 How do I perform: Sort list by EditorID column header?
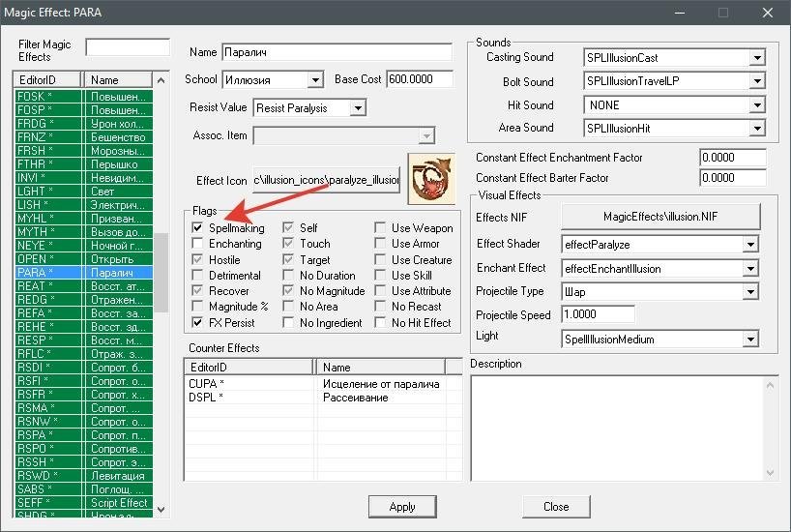pos(48,80)
